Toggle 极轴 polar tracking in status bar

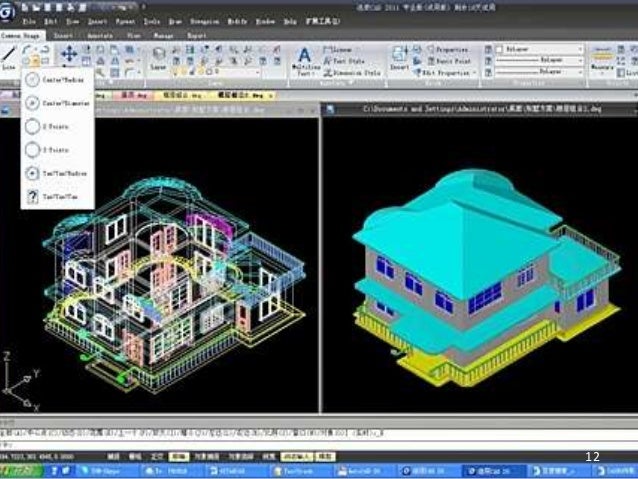click(x=179, y=457)
